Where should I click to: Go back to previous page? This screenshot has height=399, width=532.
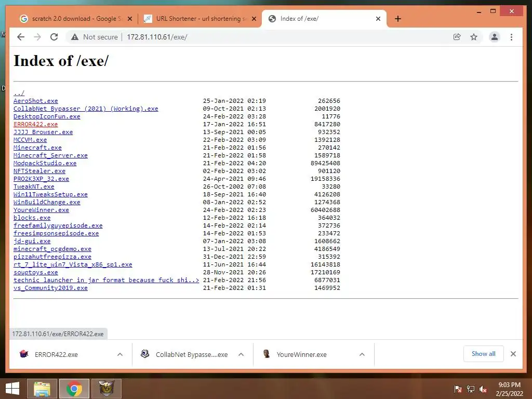(21, 37)
